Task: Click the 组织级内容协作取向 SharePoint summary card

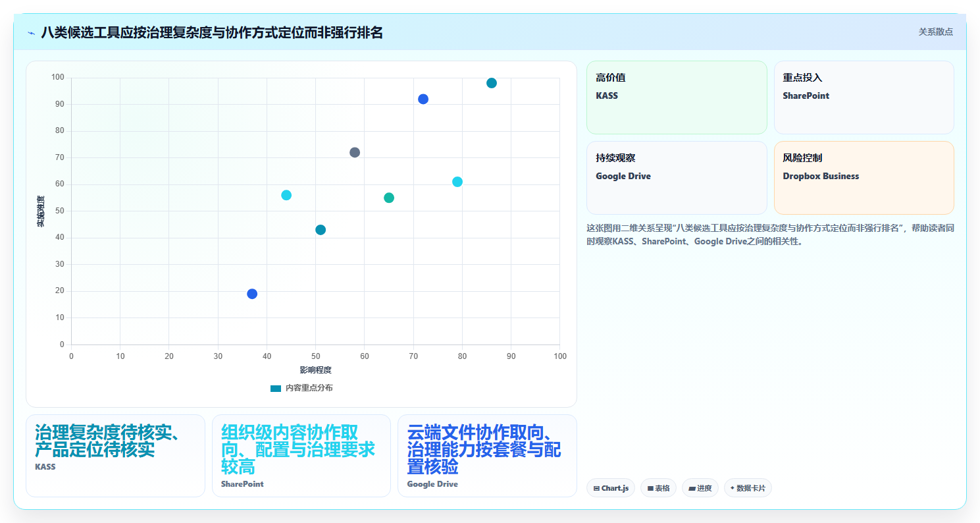Action: (x=301, y=456)
